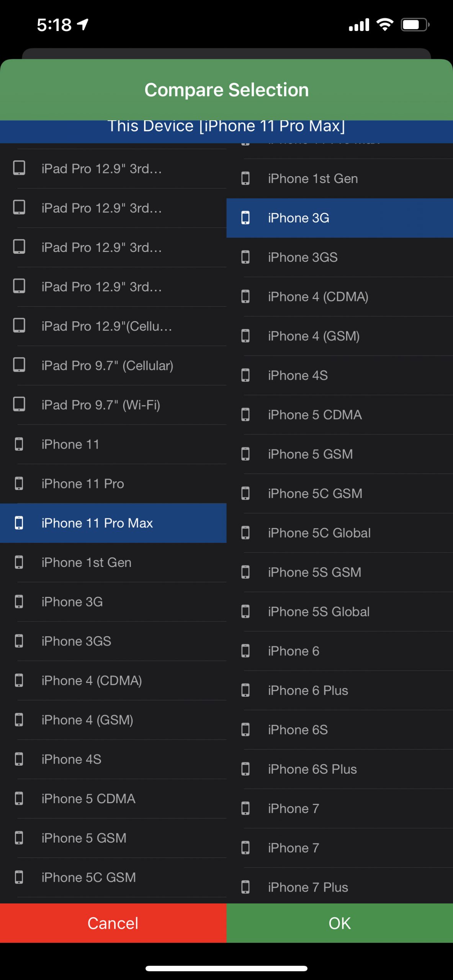453x980 pixels.
Task: Tap the Wi-Fi icon in the status bar
Action: pyautogui.click(x=385, y=24)
